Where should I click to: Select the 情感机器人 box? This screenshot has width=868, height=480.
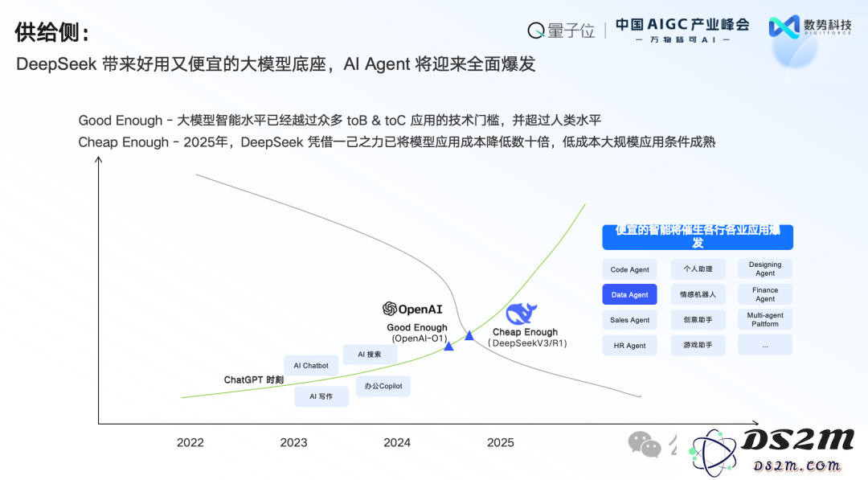coord(698,294)
